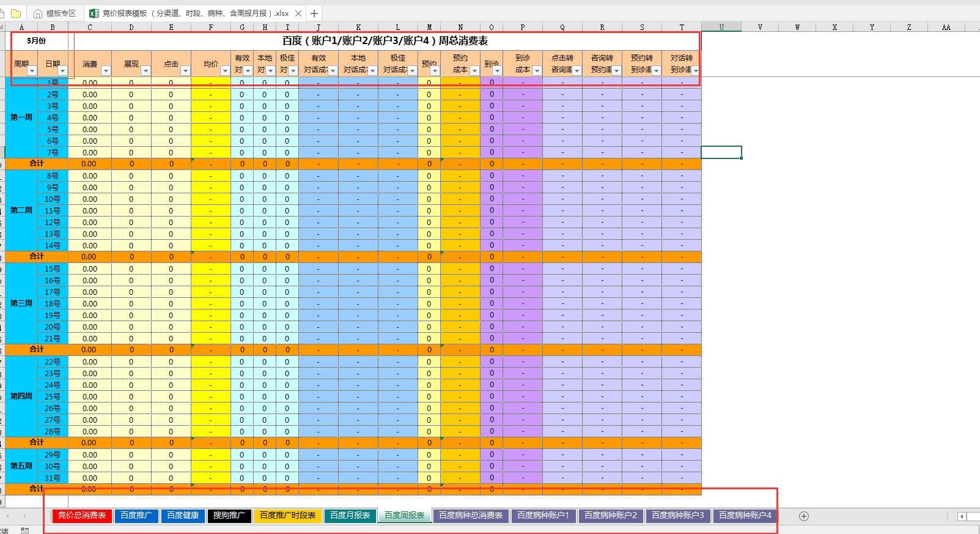Open the filter dropdown for 消费
Image resolution: width=980 pixels, height=534 pixels.
[x=106, y=71]
